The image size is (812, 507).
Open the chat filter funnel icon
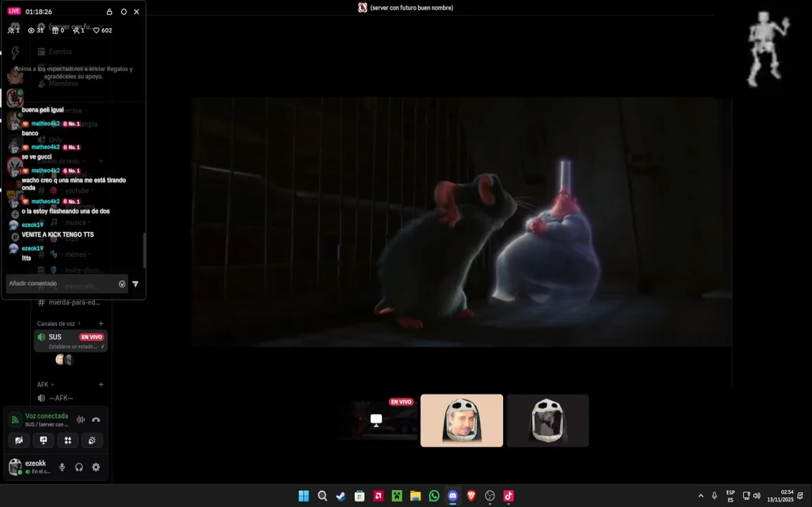(x=135, y=284)
